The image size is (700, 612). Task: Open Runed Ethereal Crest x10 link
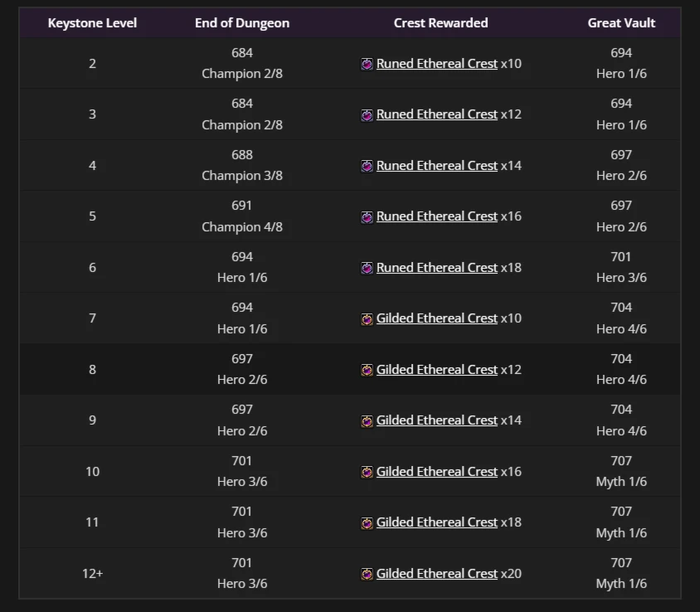[436, 64]
